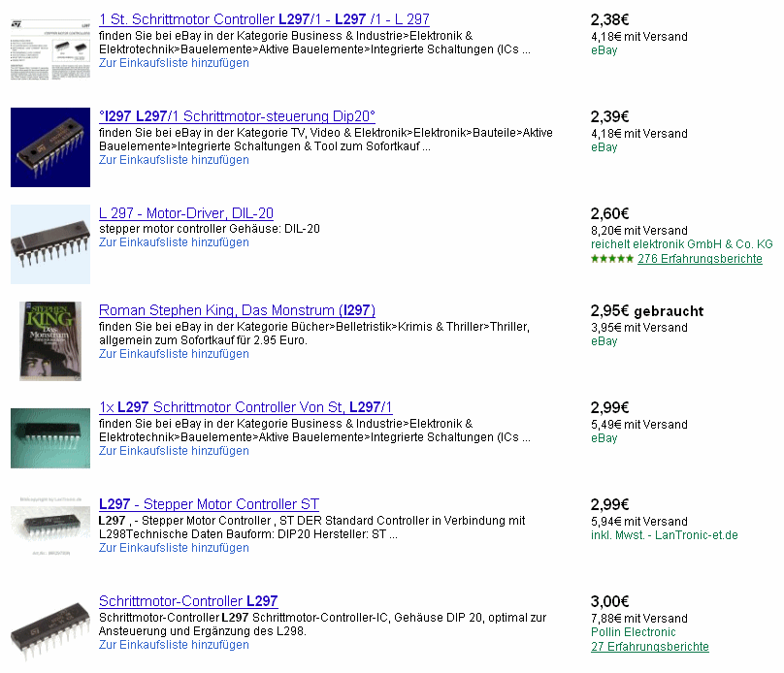Click Pollin Schrittmotor-Controller chip thumbnail

point(50,632)
